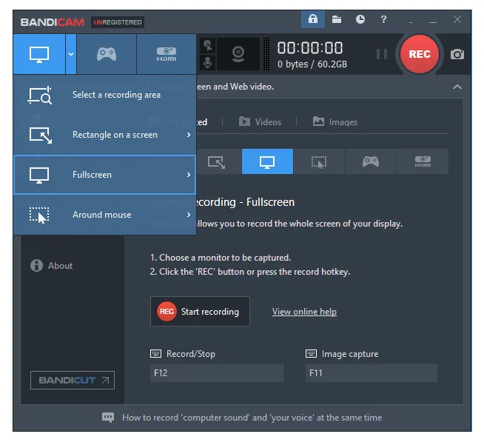
Task: Toggle the microphone recording icon
Action: [208, 63]
